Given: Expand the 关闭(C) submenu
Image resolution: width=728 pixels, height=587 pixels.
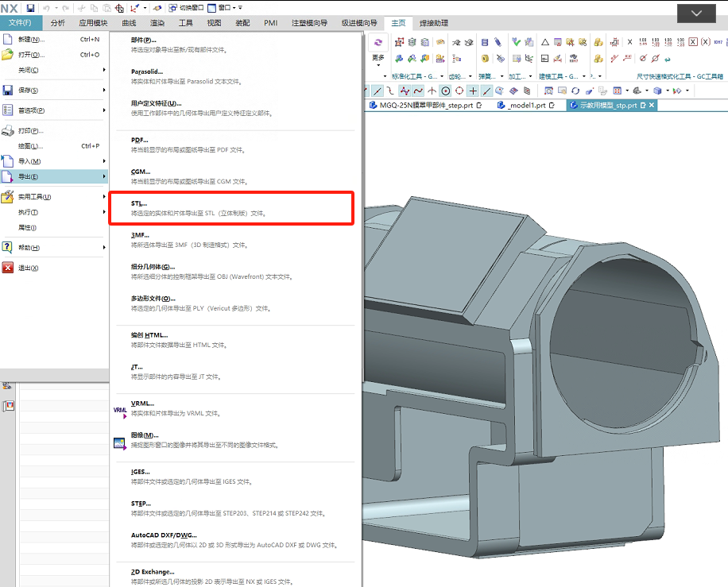Looking at the screenshot, I should (54, 70).
